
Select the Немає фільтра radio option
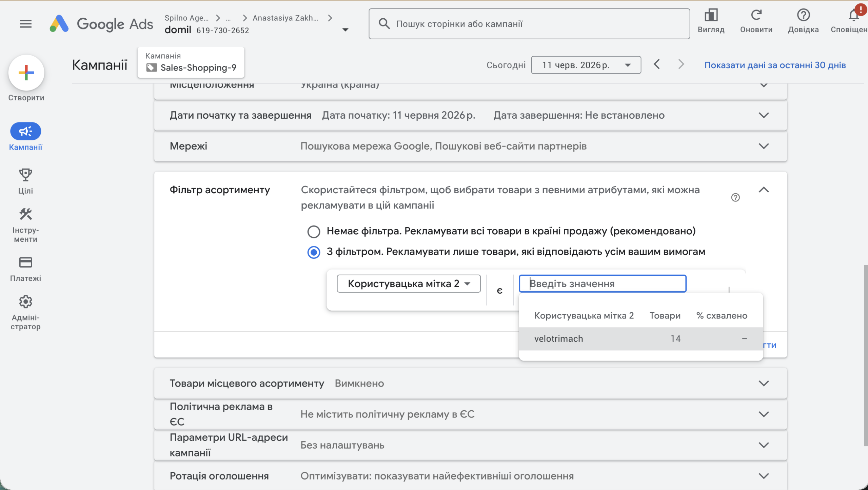314,232
